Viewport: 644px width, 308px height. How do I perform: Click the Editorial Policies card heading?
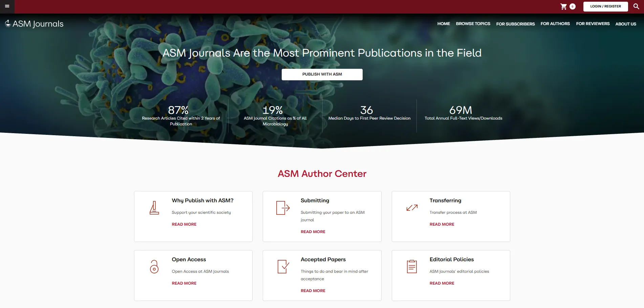[x=452, y=260]
